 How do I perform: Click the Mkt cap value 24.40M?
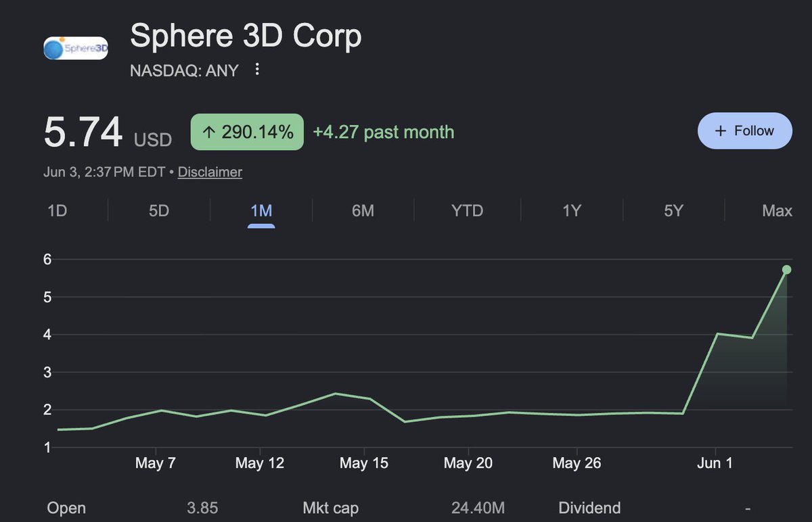click(x=477, y=508)
